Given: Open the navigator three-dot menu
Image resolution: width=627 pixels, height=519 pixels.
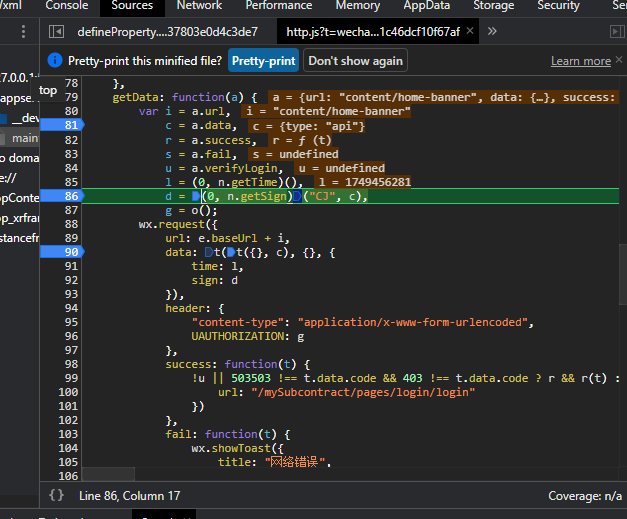Looking at the screenshot, I should (23, 32).
